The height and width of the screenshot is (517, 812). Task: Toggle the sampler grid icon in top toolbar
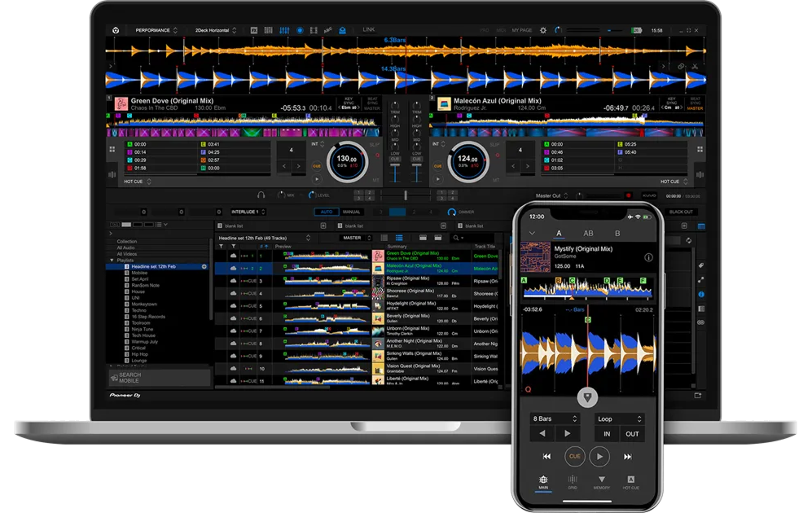click(268, 31)
